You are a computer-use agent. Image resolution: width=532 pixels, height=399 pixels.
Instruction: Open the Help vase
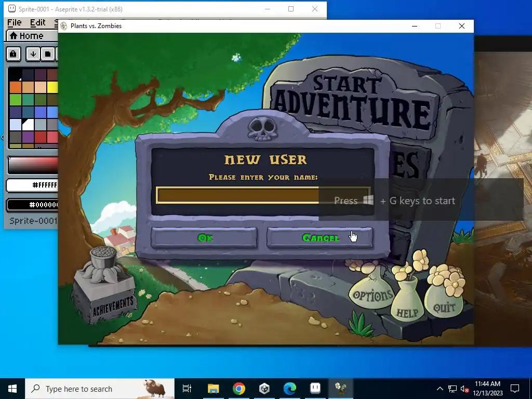pos(407,302)
